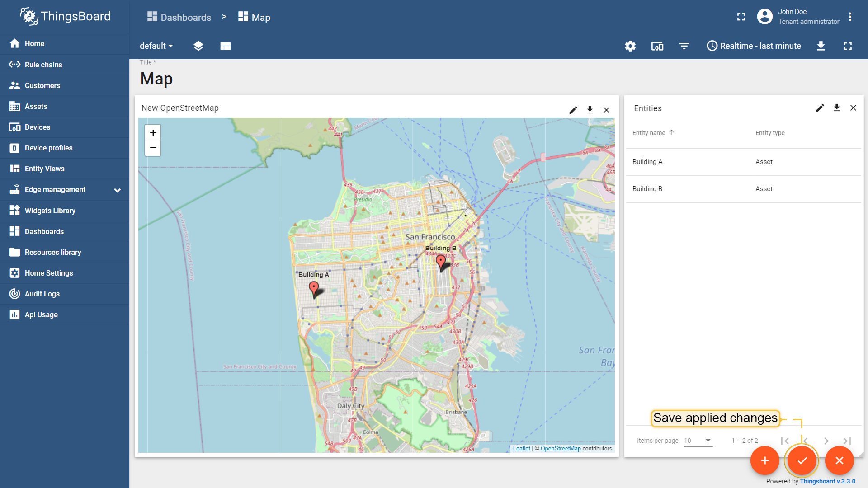This screenshot has height=488, width=868.
Task: Save applied changes with checkmark button
Action: click(802, 460)
